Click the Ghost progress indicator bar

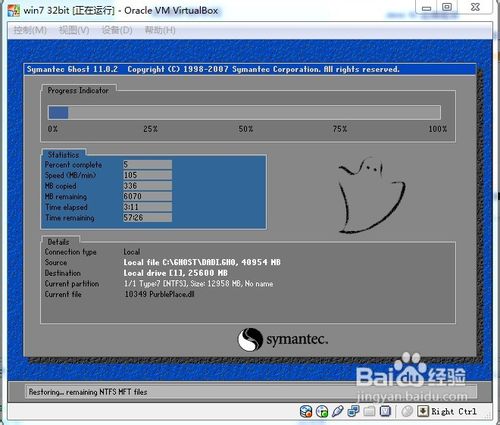[244, 112]
